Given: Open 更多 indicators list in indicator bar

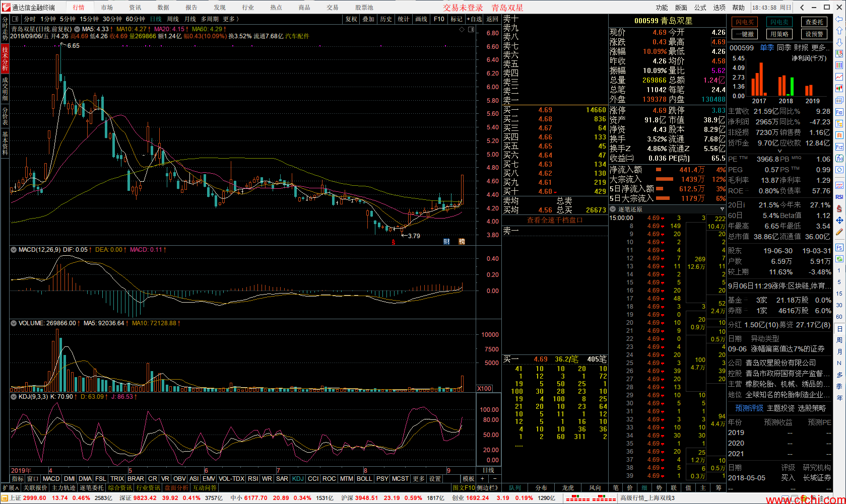Looking at the screenshot, I should click(x=419, y=479).
